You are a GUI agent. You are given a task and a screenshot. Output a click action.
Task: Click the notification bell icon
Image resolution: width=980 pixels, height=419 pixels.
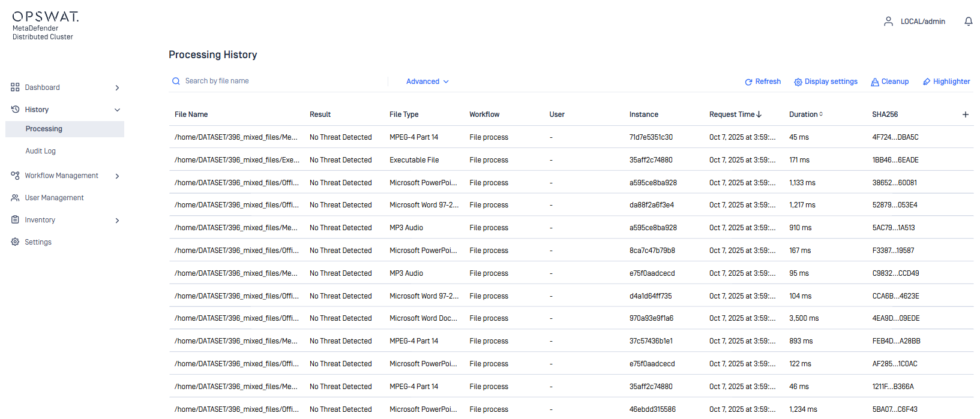click(x=968, y=22)
